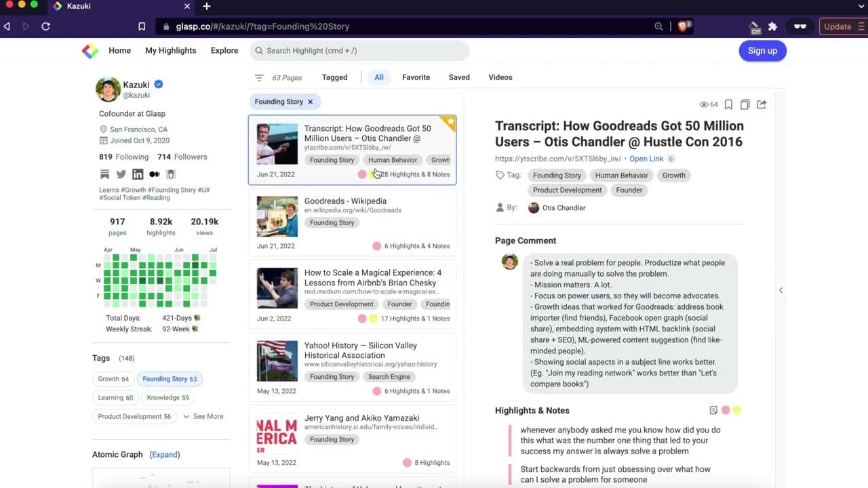Open the Explore page
Screen dimensions: 868x488
pos(224,50)
